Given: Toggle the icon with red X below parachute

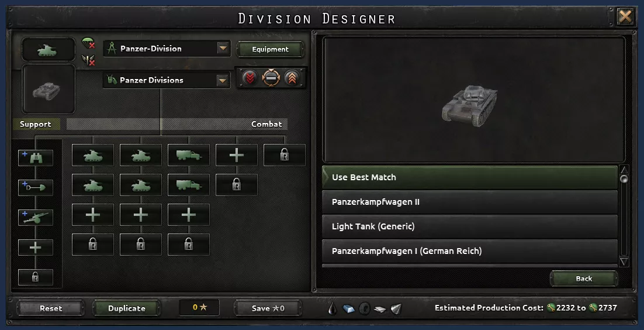Looking at the screenshot, I should pos(88,60).
